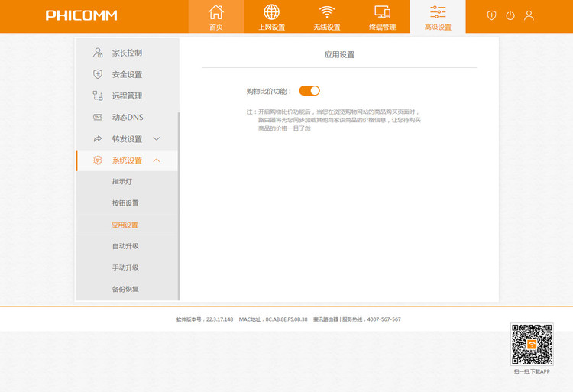Click the 购物比价功能 label

coord(269,91)
